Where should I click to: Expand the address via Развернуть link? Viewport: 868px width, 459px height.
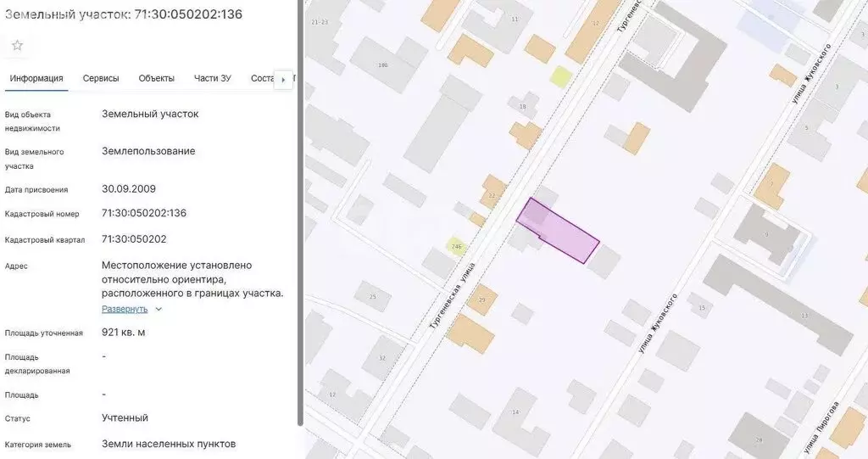click(125, 309)
